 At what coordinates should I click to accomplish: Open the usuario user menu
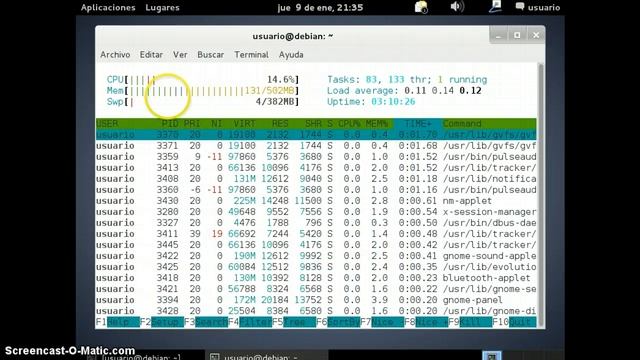(x=538, y=7)
